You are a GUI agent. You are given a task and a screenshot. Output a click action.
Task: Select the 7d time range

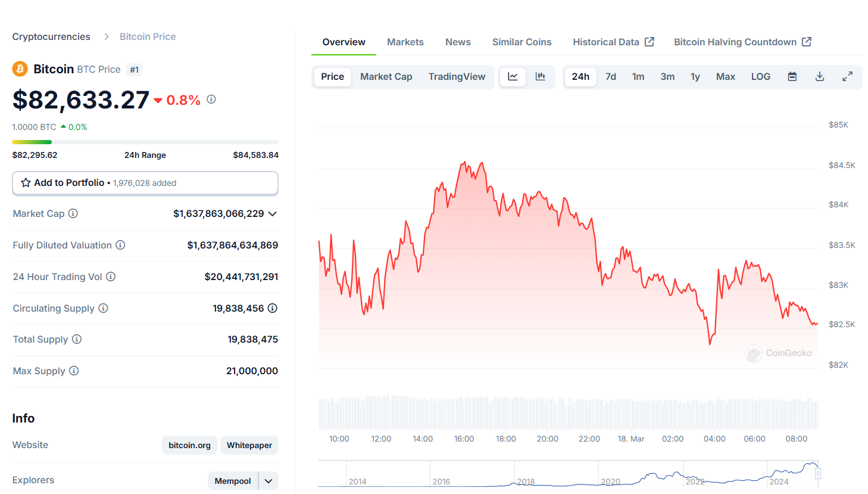pos(611,76)
